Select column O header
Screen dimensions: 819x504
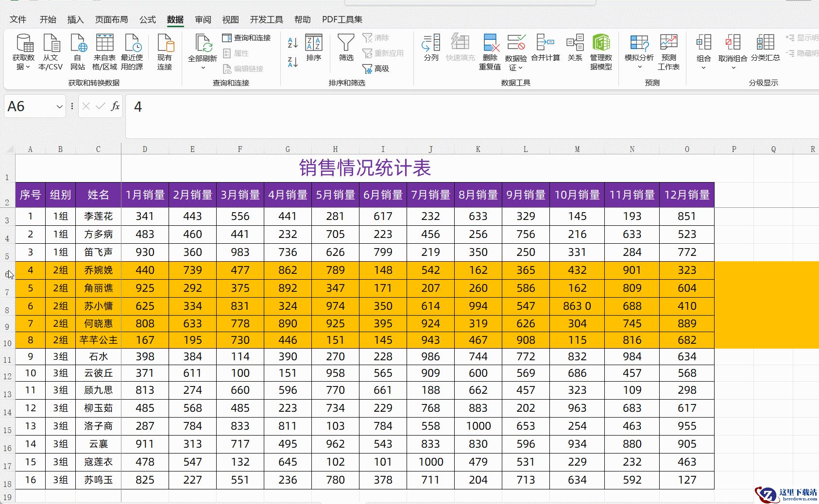pos(687,149)
